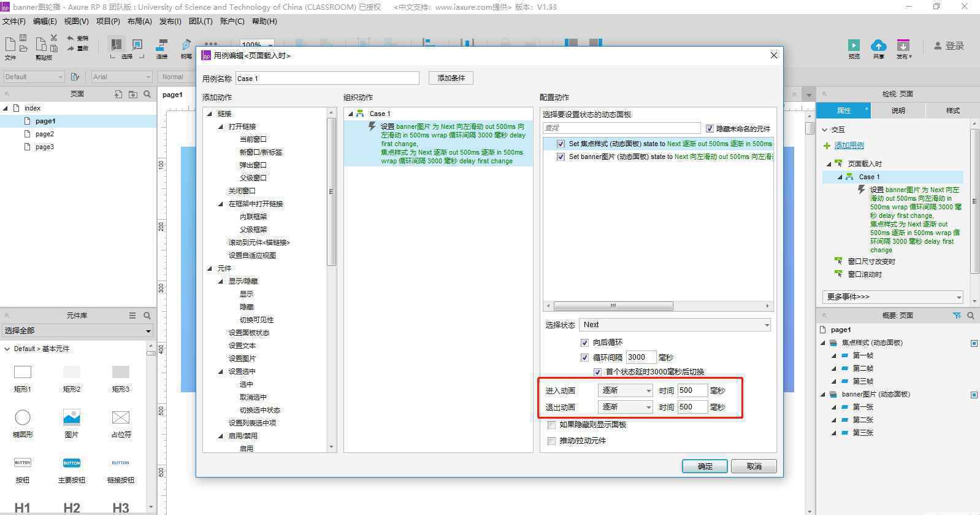This screenshot has height=515, width=980.
Task: Select the contained selection mode tool
Action: [137, 44]
